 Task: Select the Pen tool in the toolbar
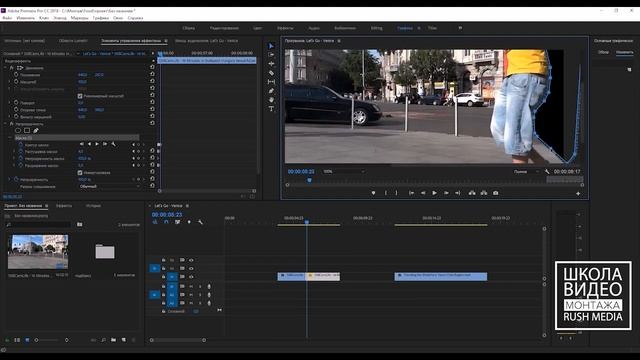[x=271, y=91]
